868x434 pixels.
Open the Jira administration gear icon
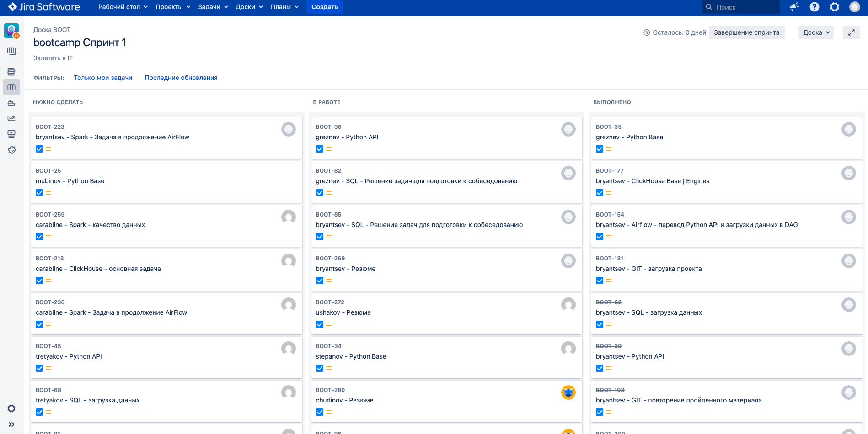835,7
